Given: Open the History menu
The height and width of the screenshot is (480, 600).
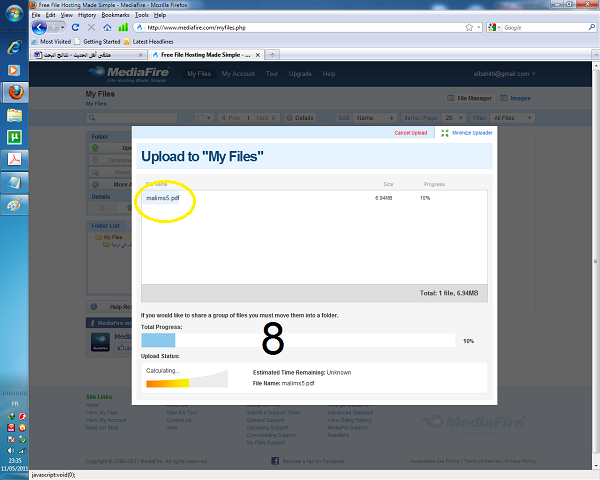Looking at the screenshot, I should pos(87,15).
